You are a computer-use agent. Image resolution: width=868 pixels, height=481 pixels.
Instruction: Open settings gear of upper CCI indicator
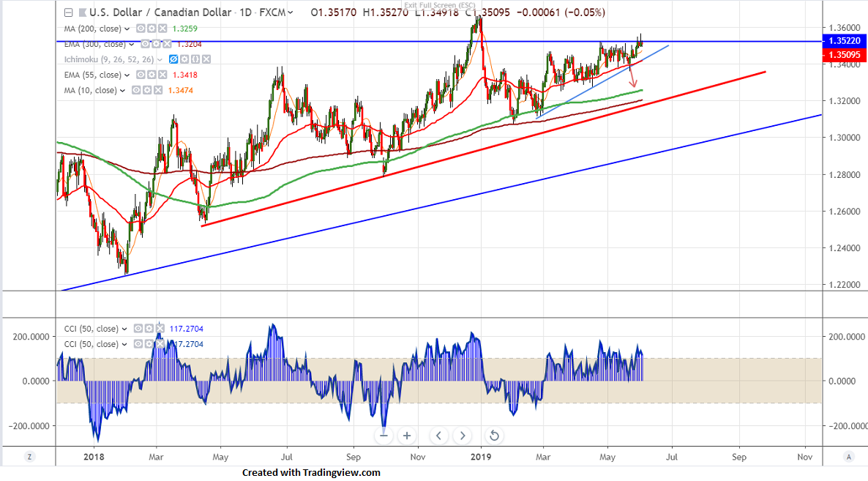(149, 328)
